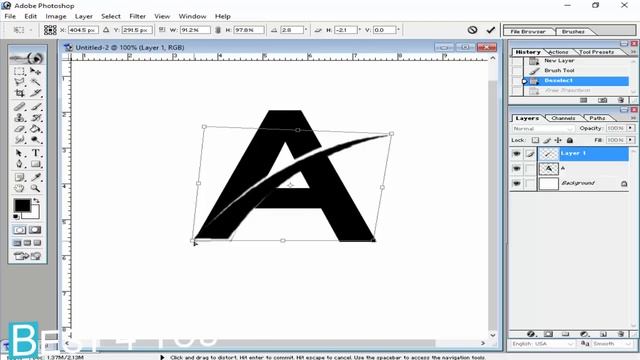Viewport: 640px width, 360px height.
Task: Select the Type tool
Action: [x=36, y=153]
